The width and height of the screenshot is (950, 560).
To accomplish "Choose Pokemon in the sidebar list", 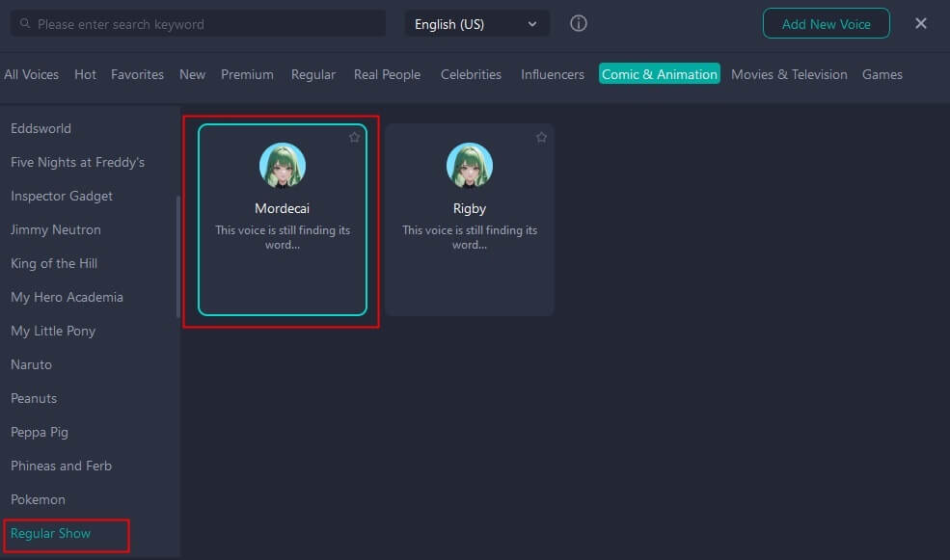I will coord(39,499).
